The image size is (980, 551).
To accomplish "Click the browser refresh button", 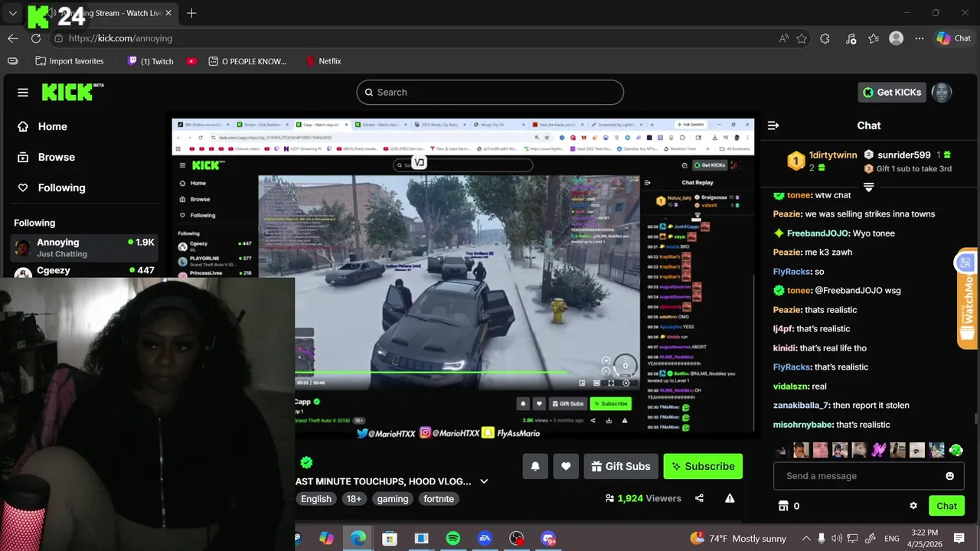I will [36, 38].
